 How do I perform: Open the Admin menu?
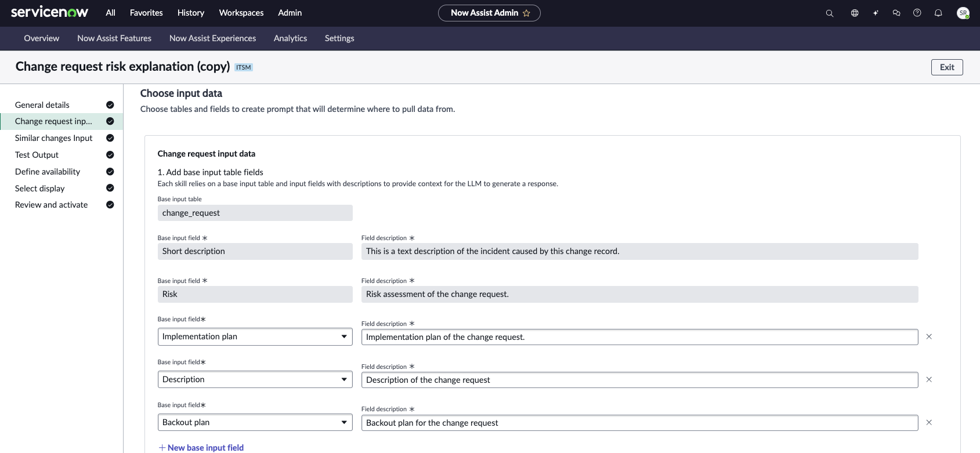point(290,13)
